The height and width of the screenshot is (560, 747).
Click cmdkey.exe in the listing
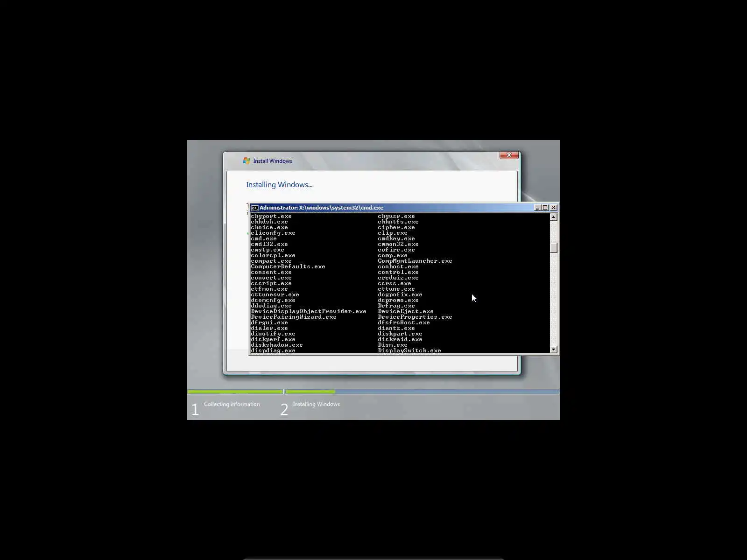click(396, 238)
